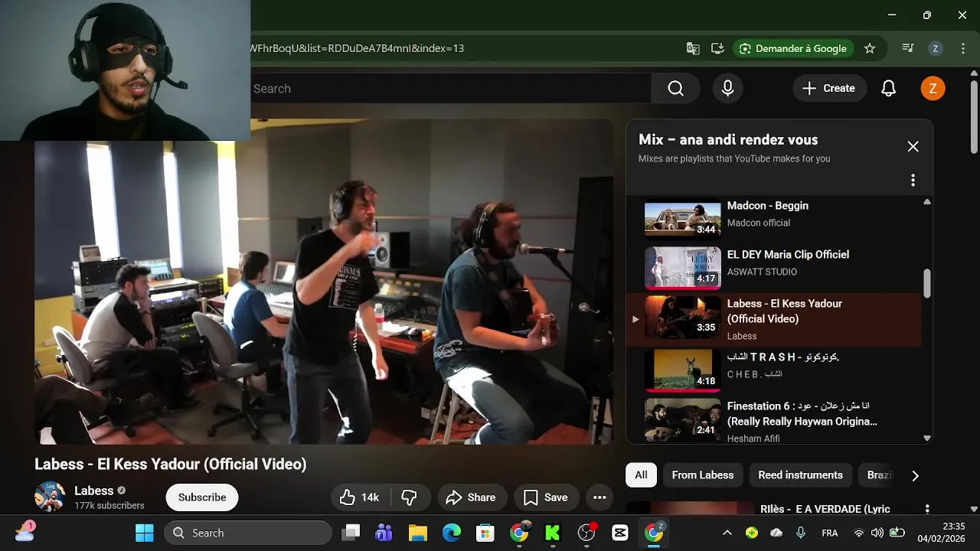Click in the YouTube search field
Image resolution: width=980 pixels, height=551 pixels.
coord(450,89)
